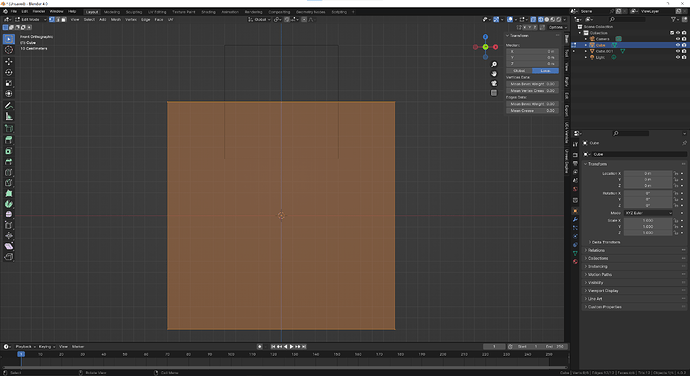This screenshot has width=690, height=376.
Task: Select the Select Box tool in toolbar
Action: (8, 39)
